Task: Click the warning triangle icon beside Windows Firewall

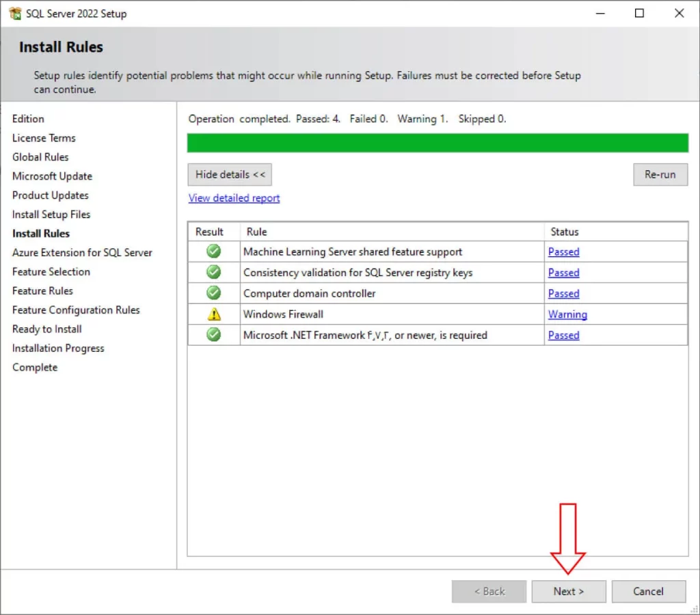Action: point(213,314)
